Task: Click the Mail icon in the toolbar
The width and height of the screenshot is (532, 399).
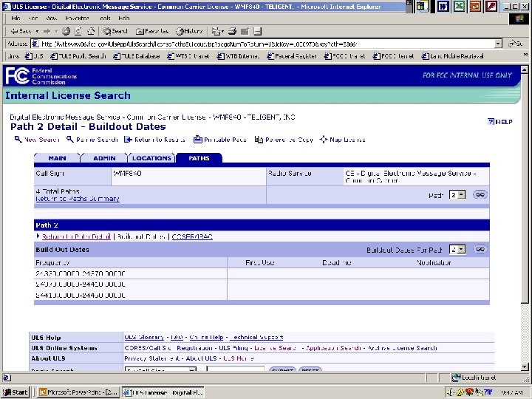Action: point(216,31)
